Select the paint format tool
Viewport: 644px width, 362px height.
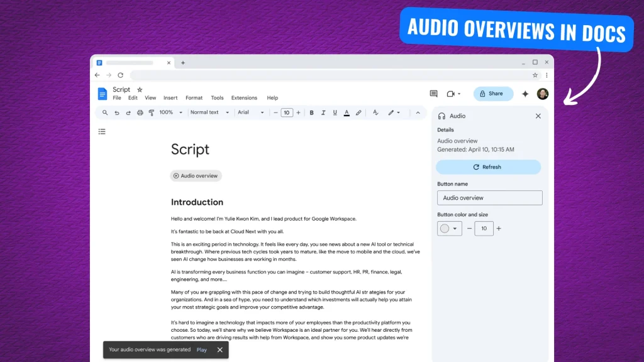pyautogui.click(x=151, y=112)
